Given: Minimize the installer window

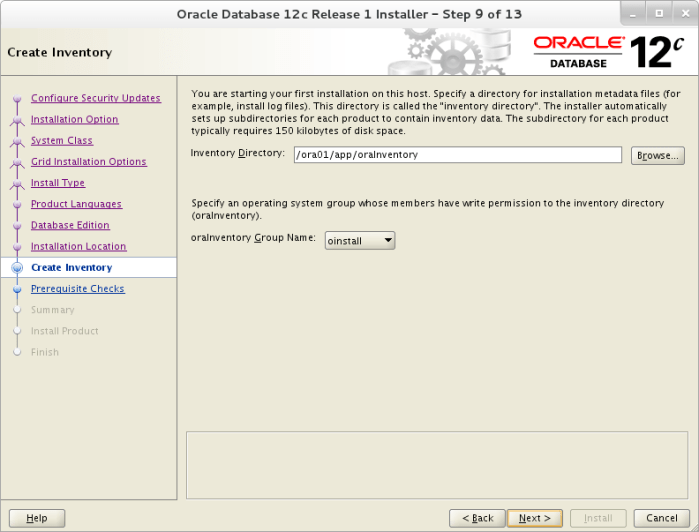Looking at the screenshot, I should [x=633, y=14].
